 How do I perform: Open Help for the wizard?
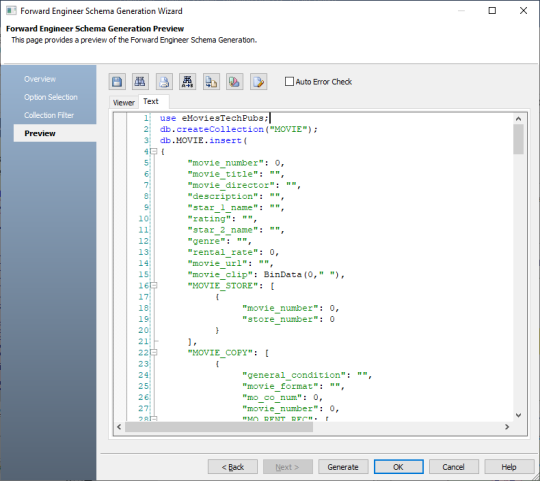[509, 467]
